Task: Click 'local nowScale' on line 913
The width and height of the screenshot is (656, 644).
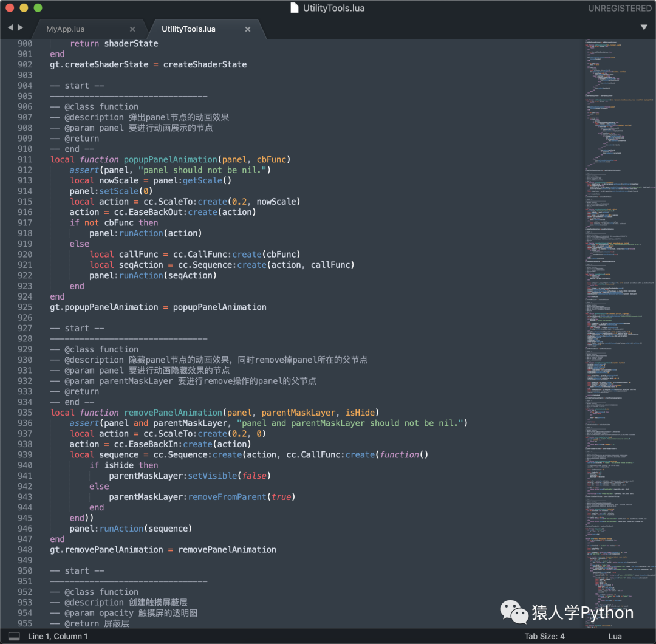Action: click(104, 180)
